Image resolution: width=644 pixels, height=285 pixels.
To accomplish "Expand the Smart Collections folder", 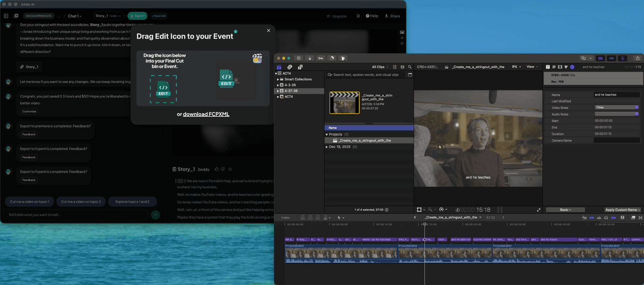I will [x=278, y=79].
